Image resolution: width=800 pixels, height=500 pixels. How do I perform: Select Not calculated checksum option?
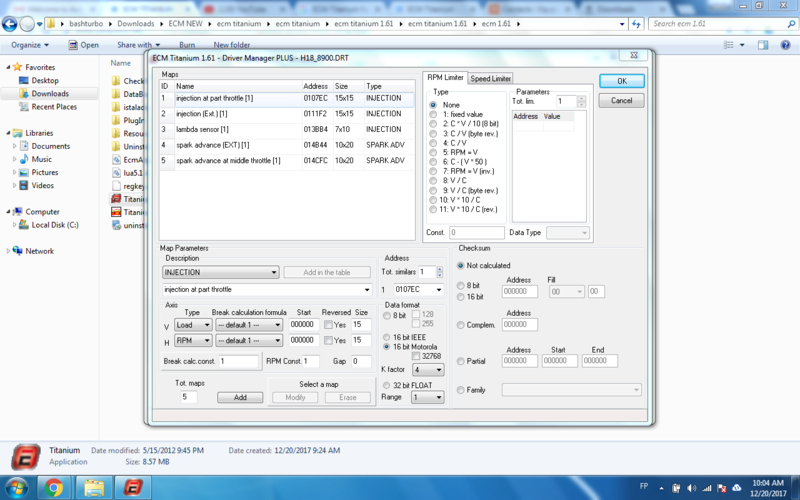tap(461, 266)
